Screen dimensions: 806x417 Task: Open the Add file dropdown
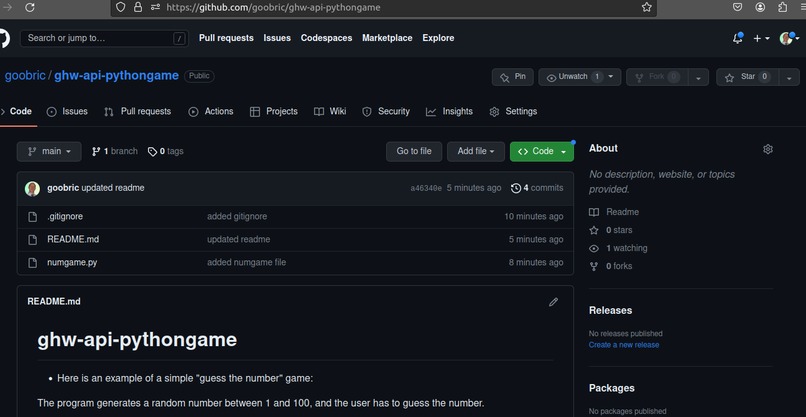point(476,152)
